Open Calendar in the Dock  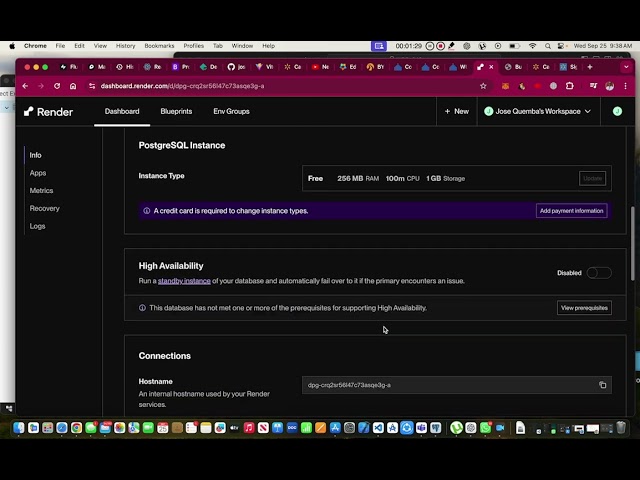(x=162, y=427)
